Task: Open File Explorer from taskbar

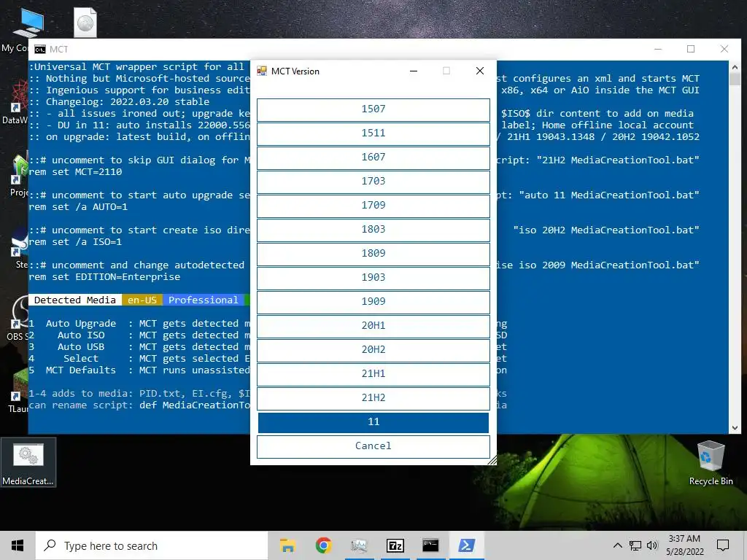Action: pyautogui.click(x=287, y=545)
